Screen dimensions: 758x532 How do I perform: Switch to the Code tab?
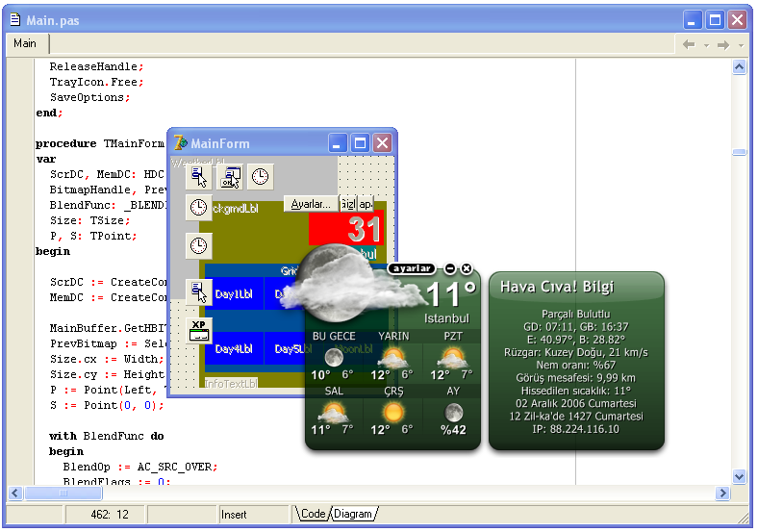313,514
